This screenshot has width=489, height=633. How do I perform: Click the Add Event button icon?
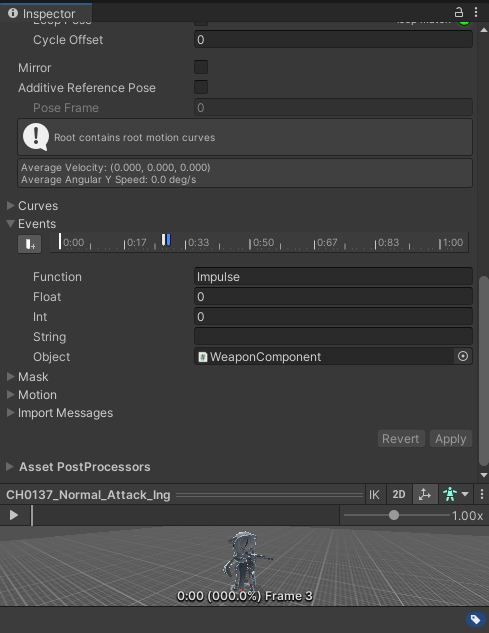(29, 244)
